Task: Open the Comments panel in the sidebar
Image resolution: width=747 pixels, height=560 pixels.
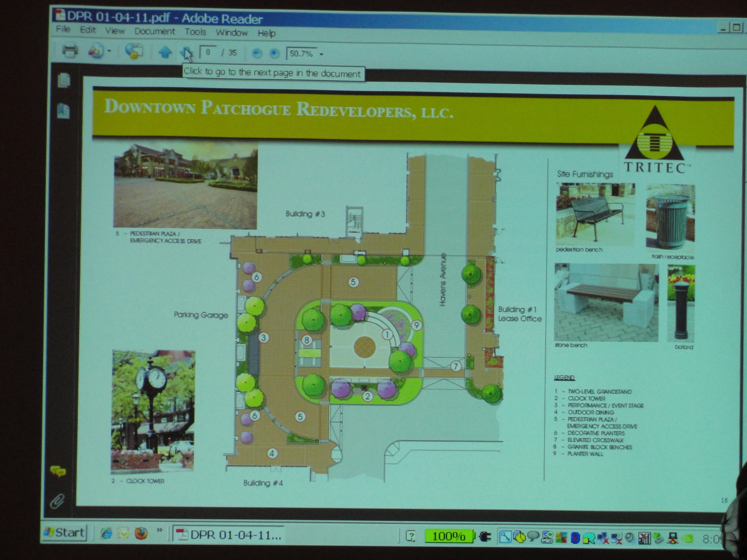Action: point(58,471)
